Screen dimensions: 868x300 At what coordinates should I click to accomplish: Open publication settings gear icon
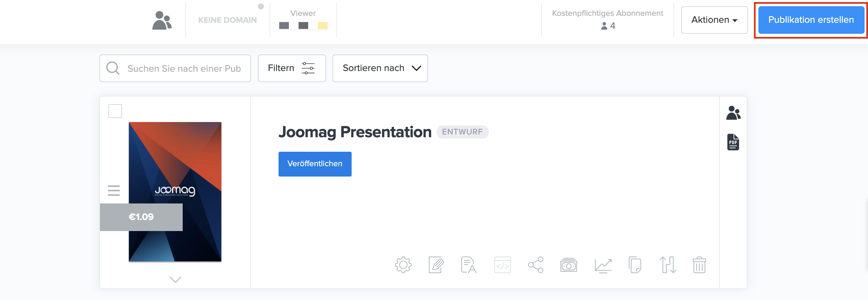click(403, 265)
